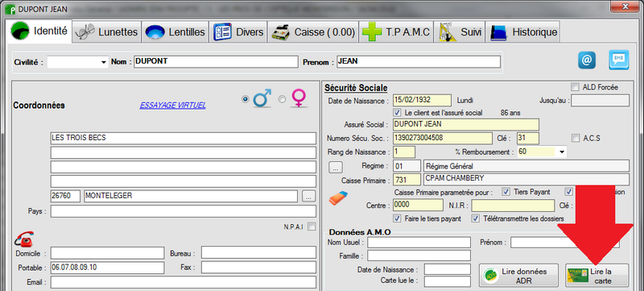Click the Famille input field

419,256
